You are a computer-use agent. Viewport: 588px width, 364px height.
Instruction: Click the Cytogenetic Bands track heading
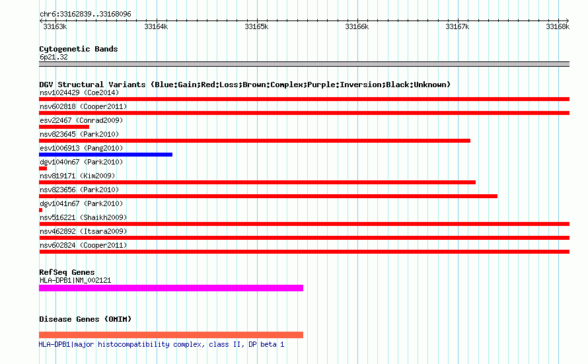click(79, 49)
